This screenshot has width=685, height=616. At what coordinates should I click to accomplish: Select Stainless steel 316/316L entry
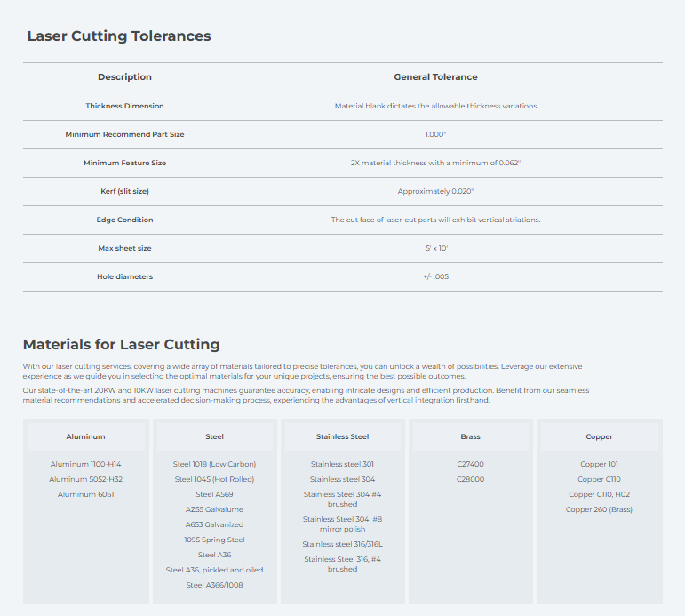click(343, 544)
